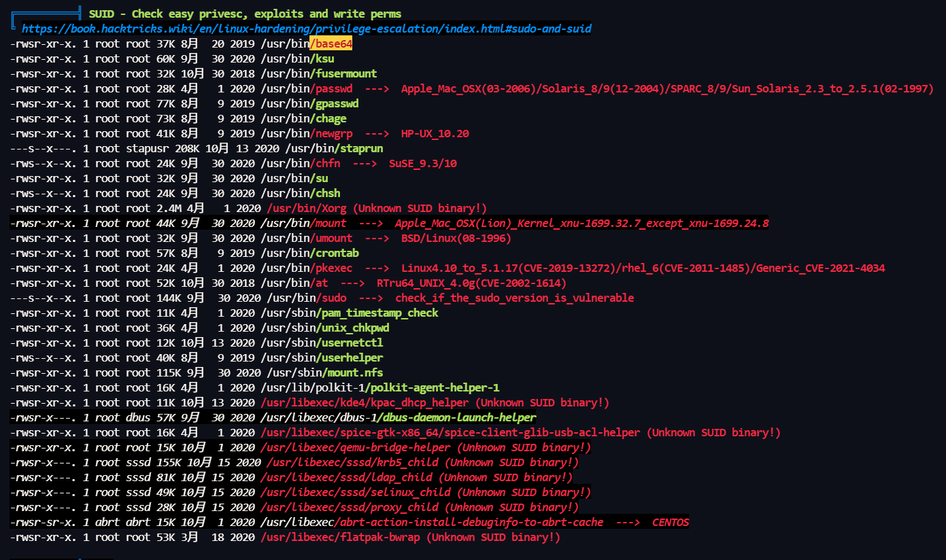Click the HP-UX_10.20 text beside newgrp

point(435,133)
